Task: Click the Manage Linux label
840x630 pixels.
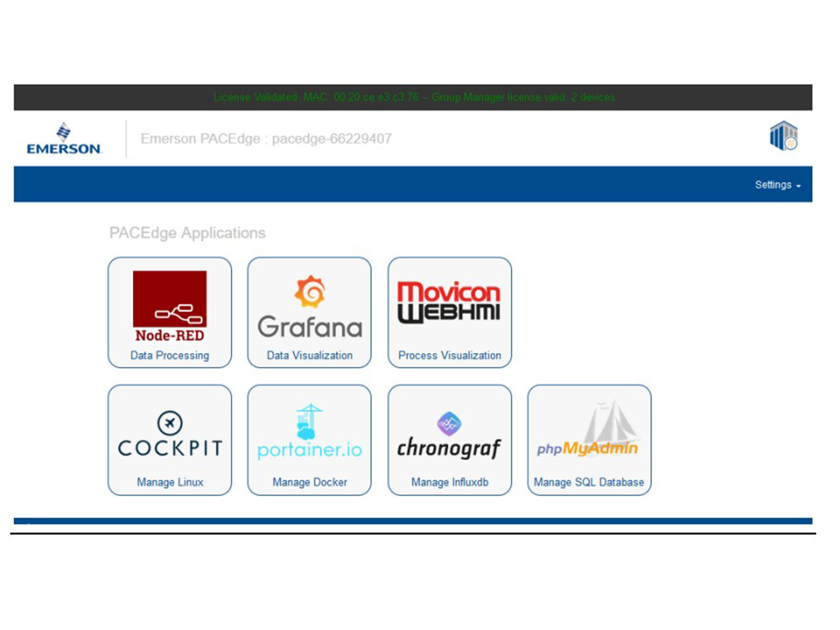Action: click(170, 482)
